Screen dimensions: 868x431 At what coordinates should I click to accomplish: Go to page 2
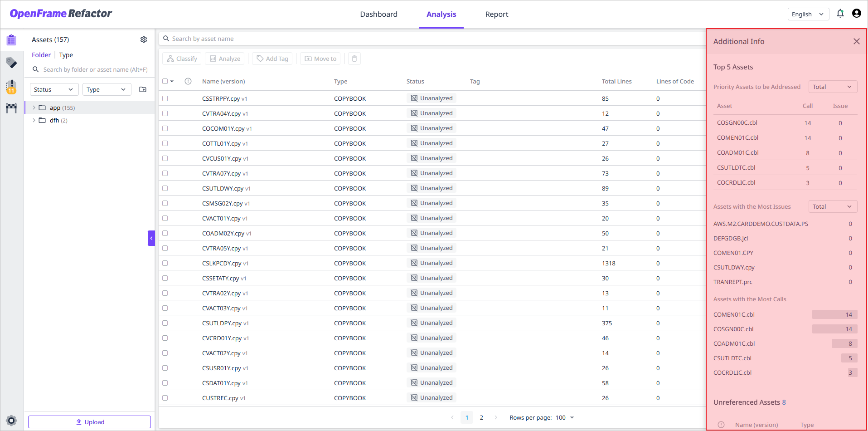[481, 417]
